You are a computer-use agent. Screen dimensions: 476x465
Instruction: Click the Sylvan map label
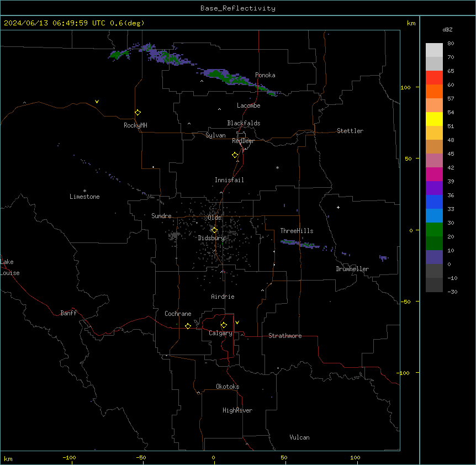215,135
